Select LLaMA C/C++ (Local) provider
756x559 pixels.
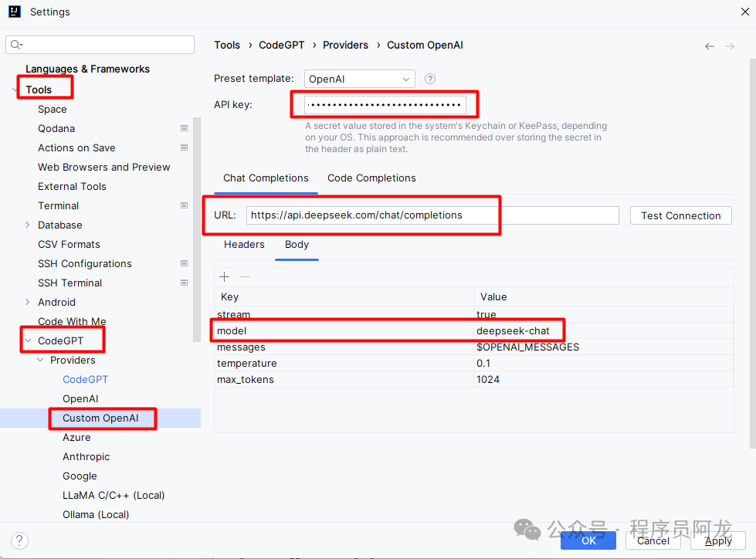click(x=114, y=495)
